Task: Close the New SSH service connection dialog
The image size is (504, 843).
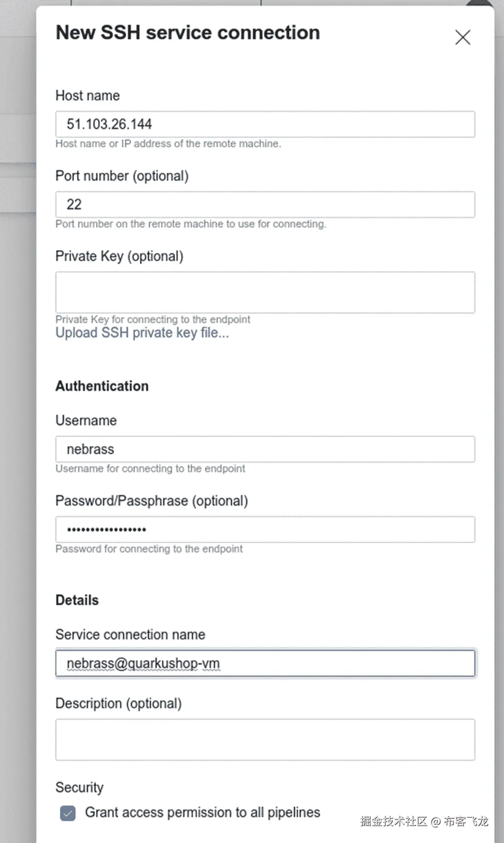Action: pos(463,37)
